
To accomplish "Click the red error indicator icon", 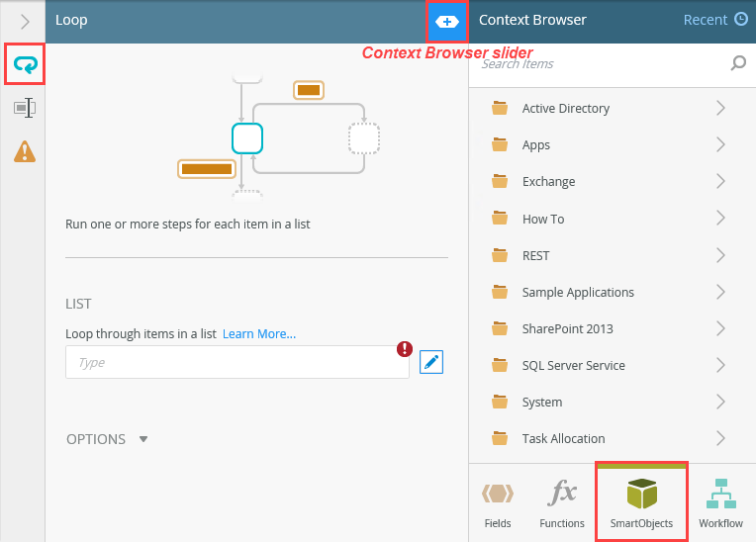I will [405, 348].
